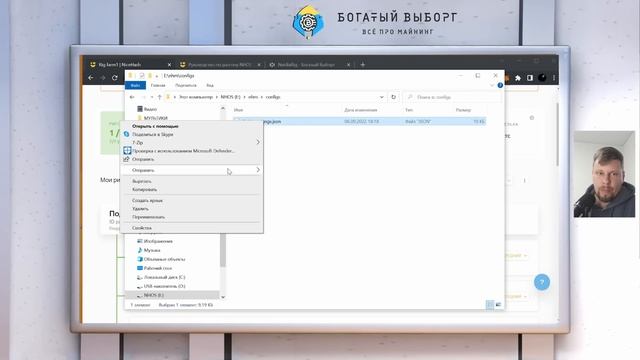Switch Explorer to details view icon

pos(490,304)
